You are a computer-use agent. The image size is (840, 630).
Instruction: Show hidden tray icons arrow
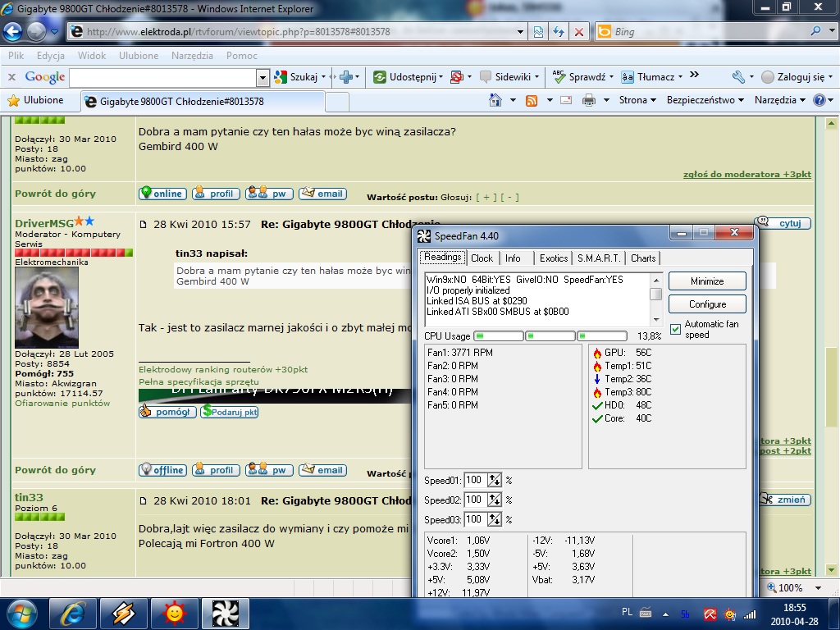pos(665,614)
